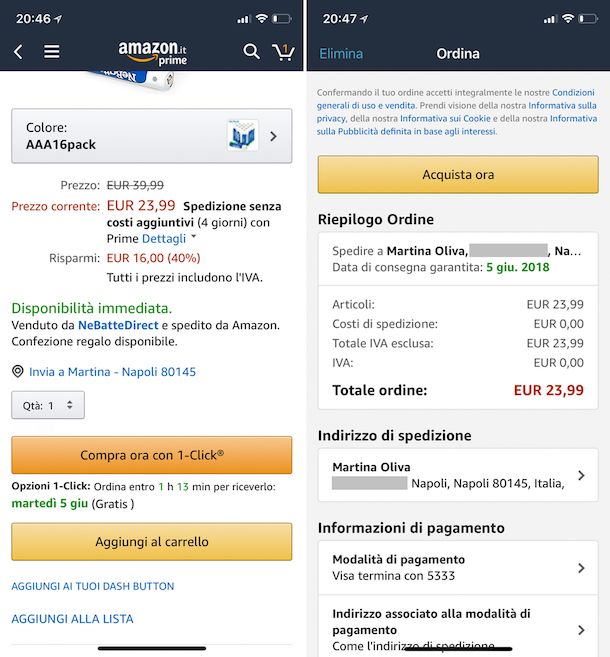
Task: Tap the back arrow icon
Action: point(18,52)
